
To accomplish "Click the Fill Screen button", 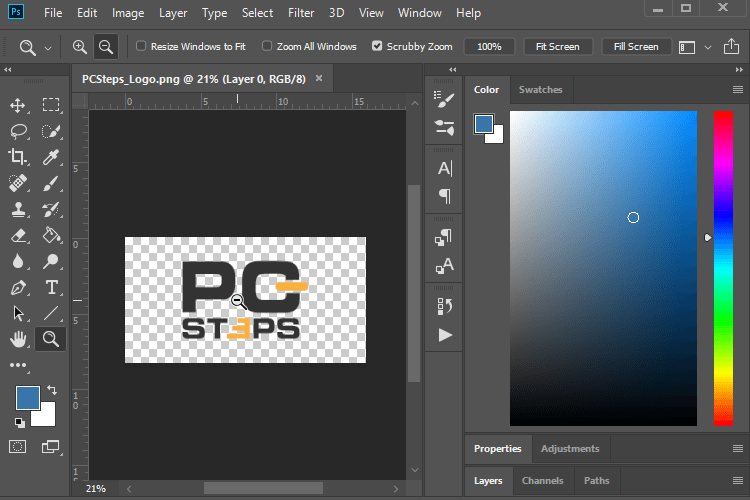I will pos(636,46).
